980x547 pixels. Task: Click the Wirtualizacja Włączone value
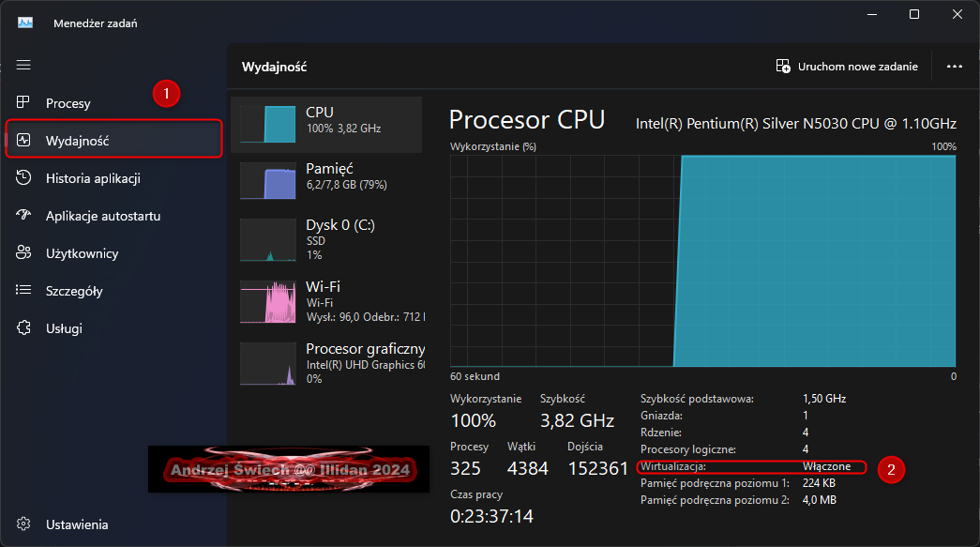[826, 466]
